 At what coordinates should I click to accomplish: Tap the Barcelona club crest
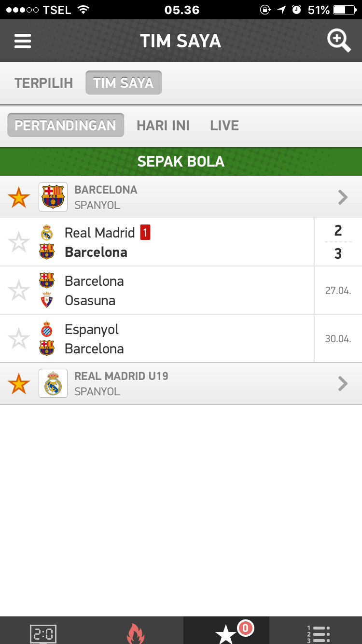click(53, 196)
